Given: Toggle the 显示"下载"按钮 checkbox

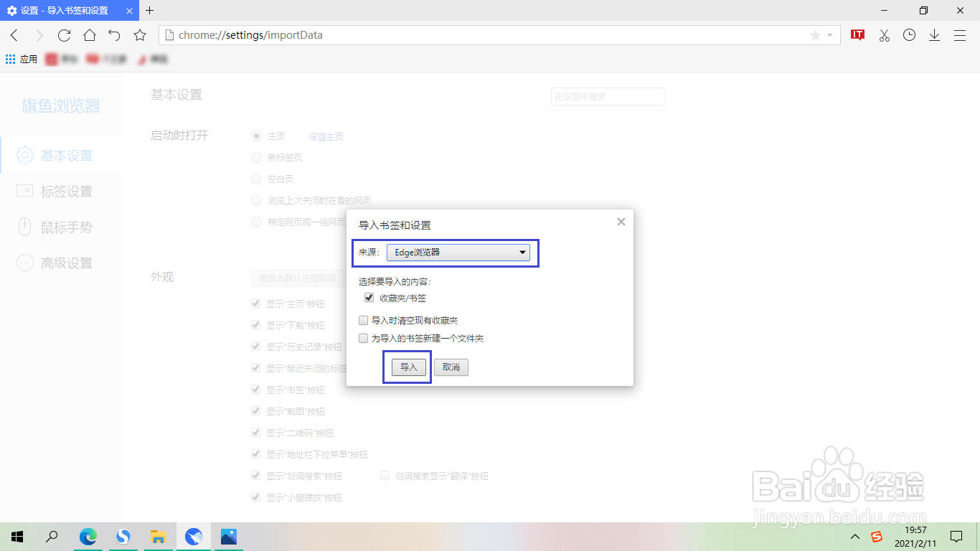Looking at the screenshot, I should point(255,325).
